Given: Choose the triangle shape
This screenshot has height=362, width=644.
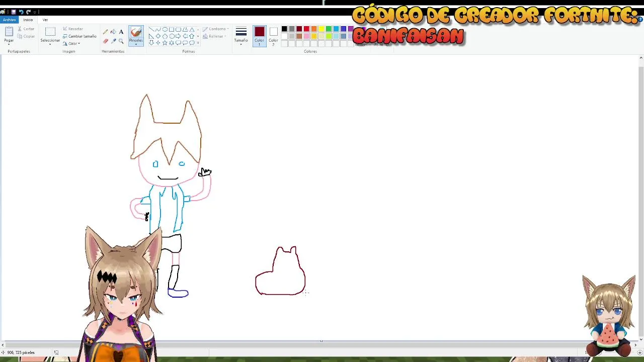Looking at the screenshot, I should (192, 29).
